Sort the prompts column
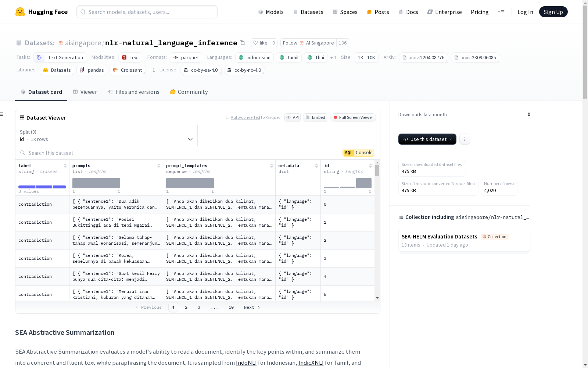Image resolution: width=588 pixels, height=368 pixels. pyautogui.click(x=159, y=166)
